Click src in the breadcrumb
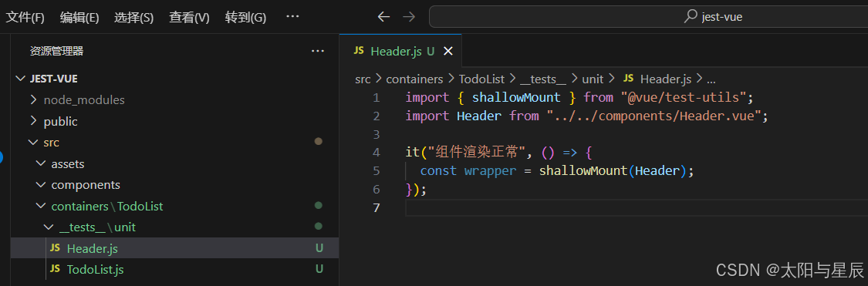Viewport: 868px width, 286px height. (x=363, y=79)
